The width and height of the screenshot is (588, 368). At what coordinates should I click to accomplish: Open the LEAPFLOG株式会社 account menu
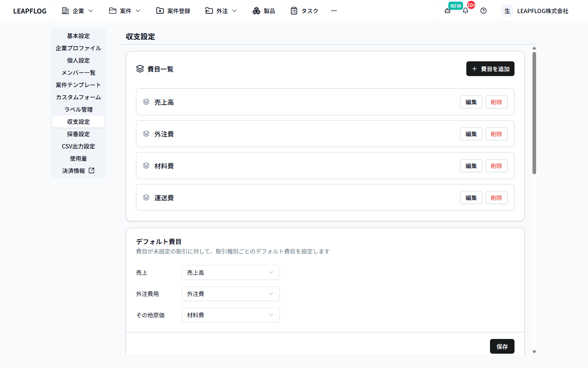pyautogui.click(x=543, y=11)
